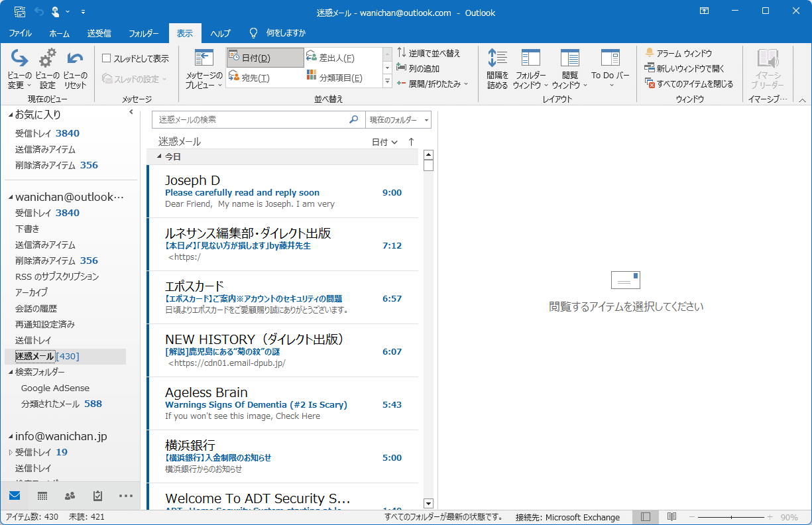Open the File (ファイル) tab

pyautogui.click(x=20, y=33)
